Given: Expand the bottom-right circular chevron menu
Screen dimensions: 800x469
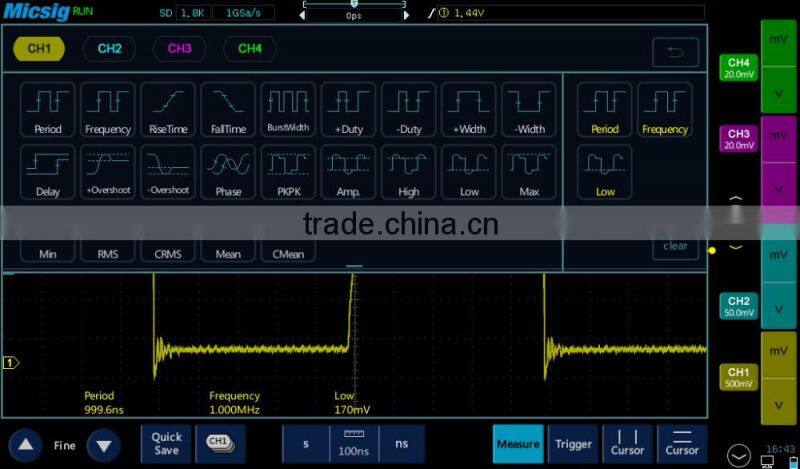Looking at the screenshot, I should pos(739,455).
